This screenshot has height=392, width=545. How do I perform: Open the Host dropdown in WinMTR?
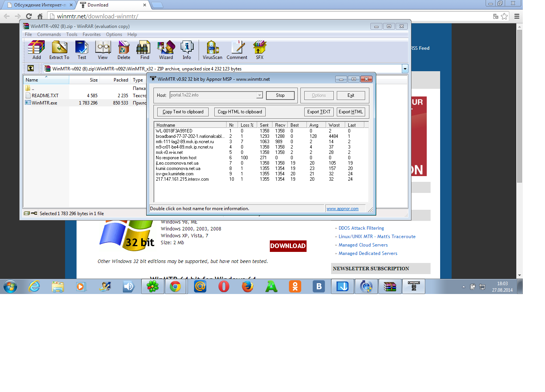[259, 95]
